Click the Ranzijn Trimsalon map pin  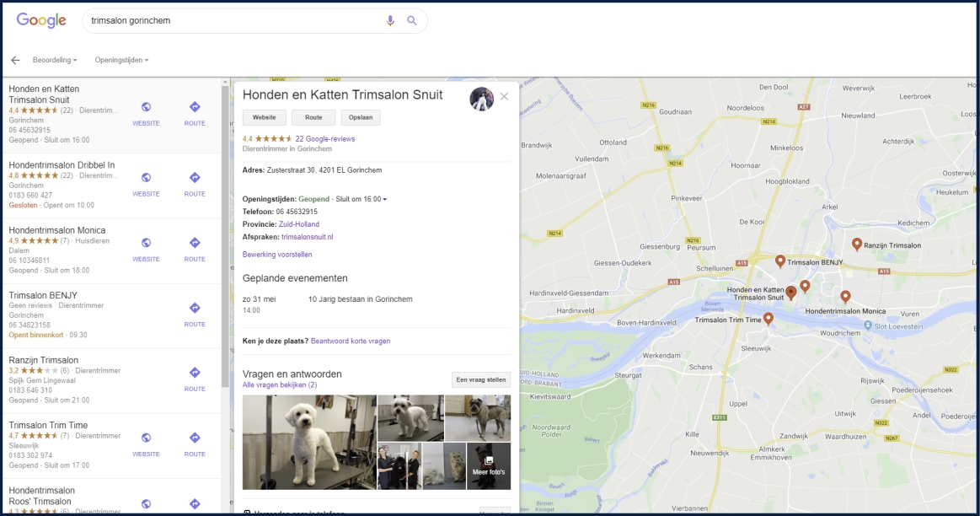point(856,245)
